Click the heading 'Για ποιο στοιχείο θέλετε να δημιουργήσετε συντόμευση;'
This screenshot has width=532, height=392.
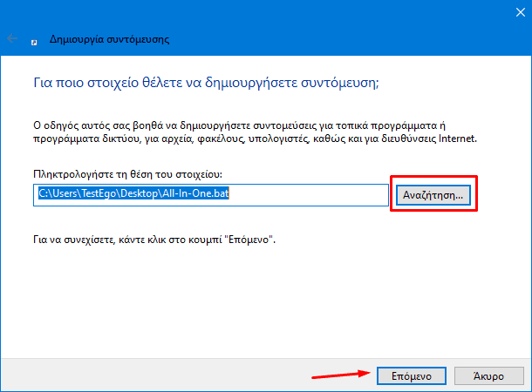coord(206,83)
